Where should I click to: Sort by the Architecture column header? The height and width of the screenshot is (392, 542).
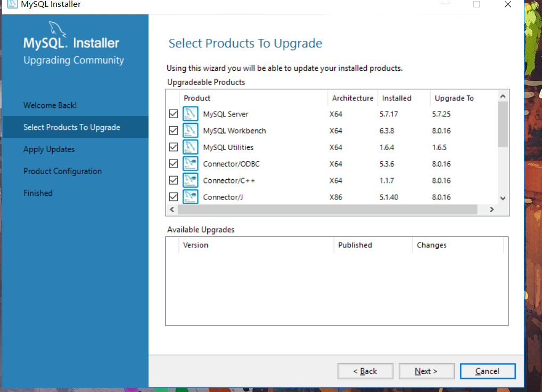tap(352, 98)
